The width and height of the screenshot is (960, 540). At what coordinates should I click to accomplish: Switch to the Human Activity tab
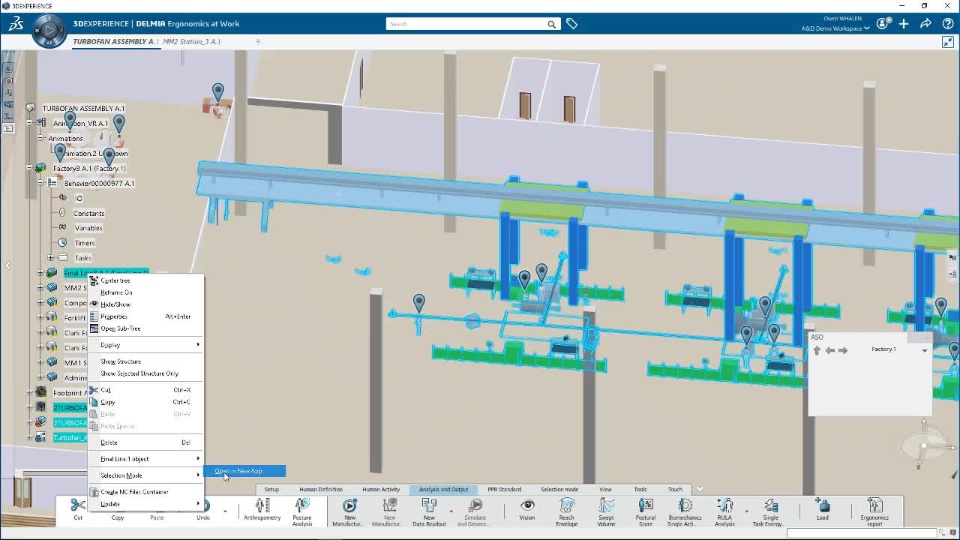[x=381, y=489]
